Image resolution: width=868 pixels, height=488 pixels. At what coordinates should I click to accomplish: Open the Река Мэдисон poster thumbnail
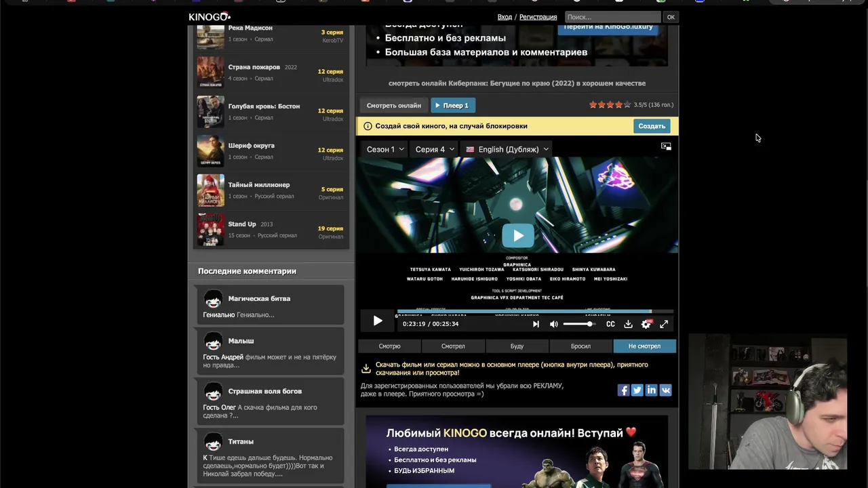[210, 37]
